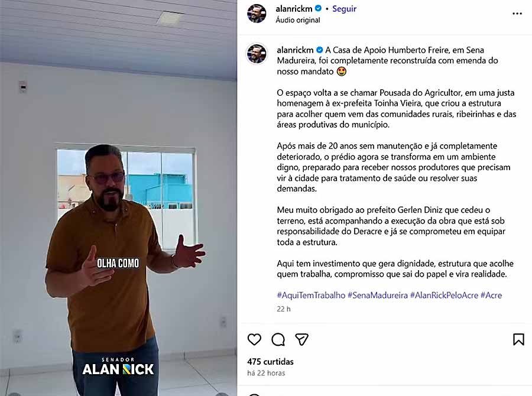Click the verified badge in the header
Image resolution: width=532 pixels, height=396 pixels.
tap(318, 8)
